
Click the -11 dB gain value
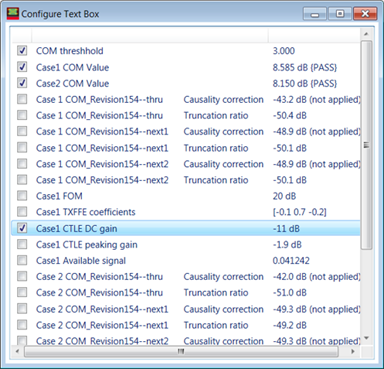click(286, 229)
